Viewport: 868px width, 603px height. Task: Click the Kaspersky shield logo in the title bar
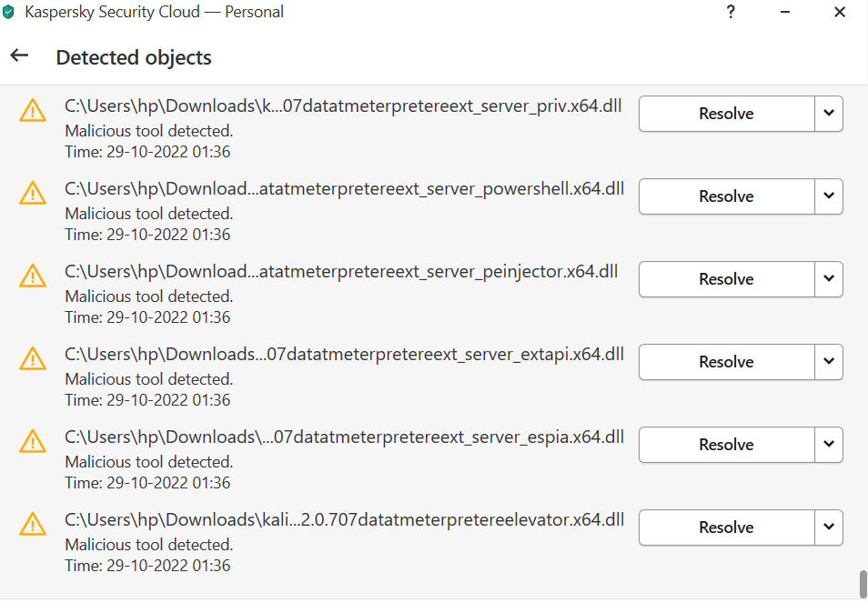click(x=9, y=13)
